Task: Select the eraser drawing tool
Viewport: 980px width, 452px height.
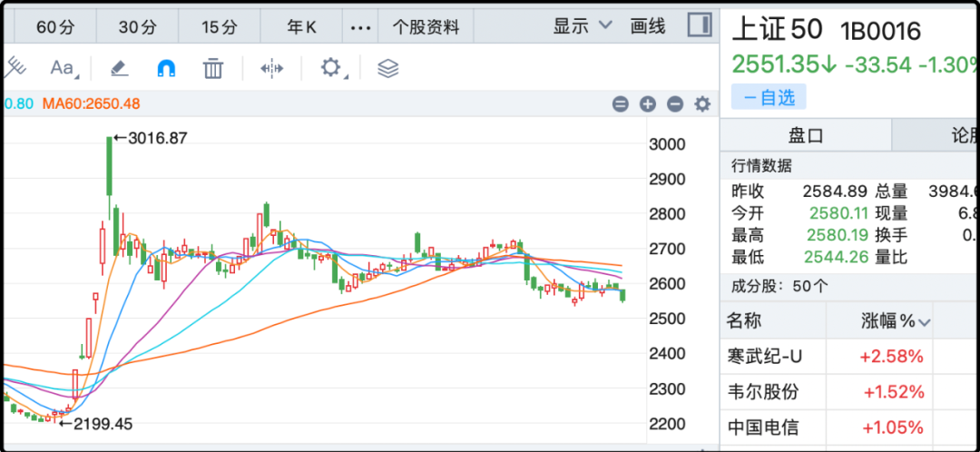Action: tap(119, 68)
